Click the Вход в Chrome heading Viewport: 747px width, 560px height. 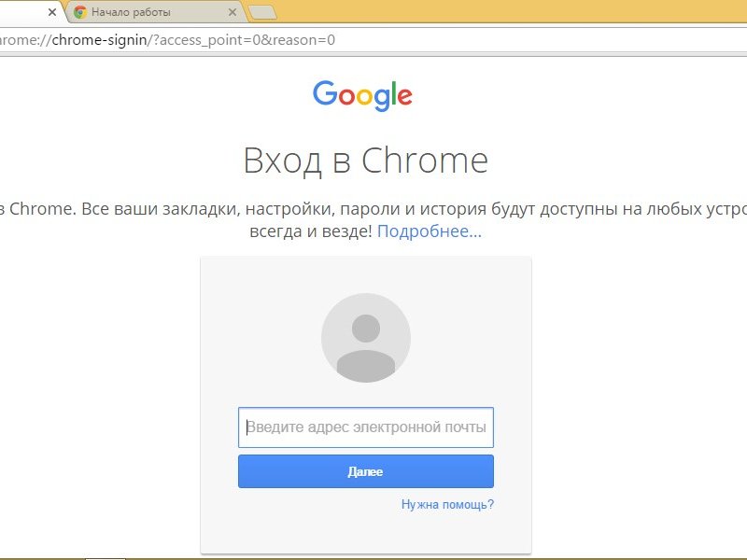pos(365,161)
